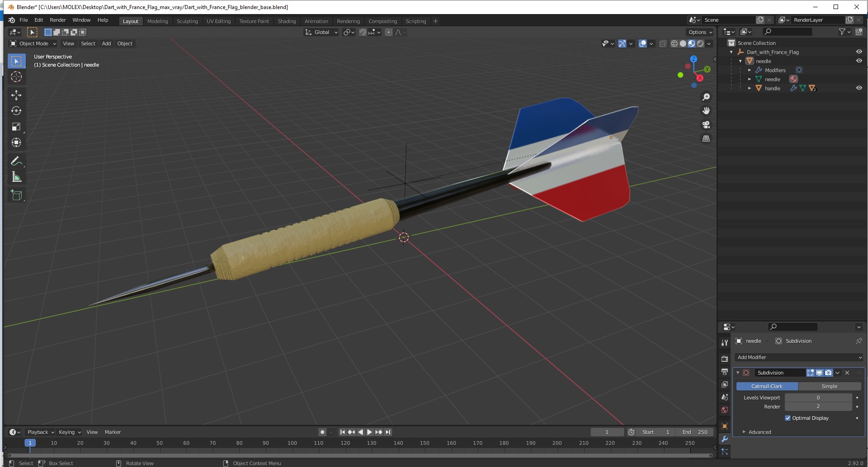Open the World properties tab icon

(725, 410)
